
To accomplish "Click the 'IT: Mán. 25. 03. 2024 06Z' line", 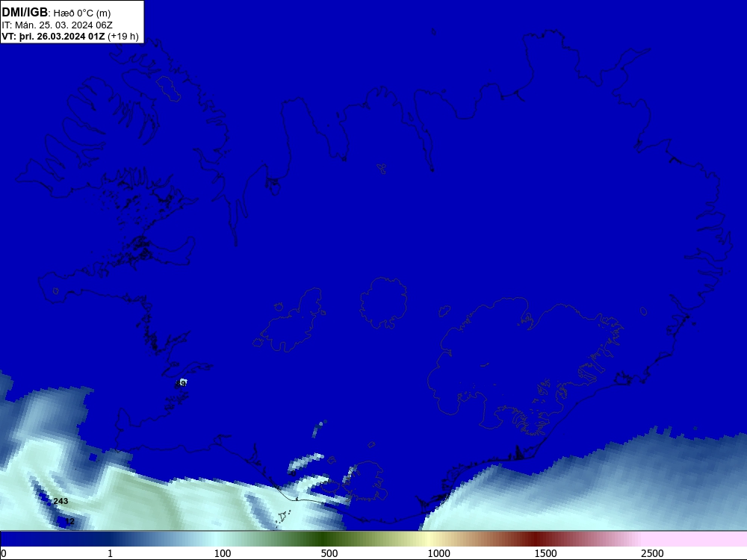I will click(58, 25).
